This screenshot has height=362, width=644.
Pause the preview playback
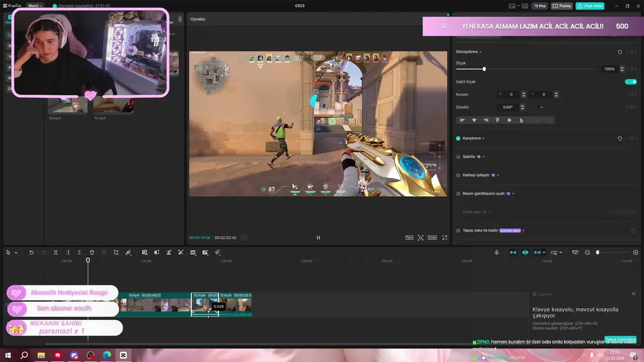[x=318, y=238]
